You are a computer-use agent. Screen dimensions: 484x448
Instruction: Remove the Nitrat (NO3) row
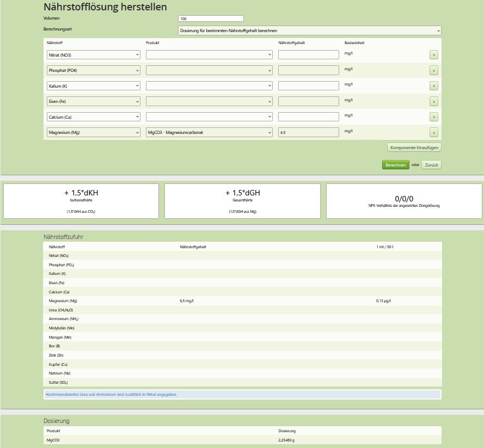(x=433, y=54)
